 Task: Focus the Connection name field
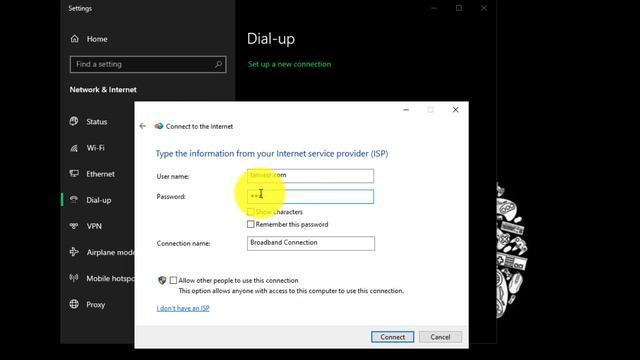[x=311, y=243]
